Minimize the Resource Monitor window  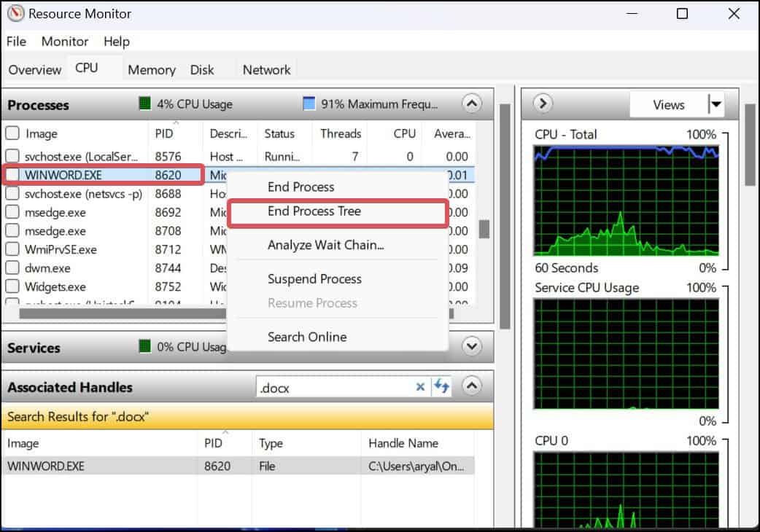[632, 14]
